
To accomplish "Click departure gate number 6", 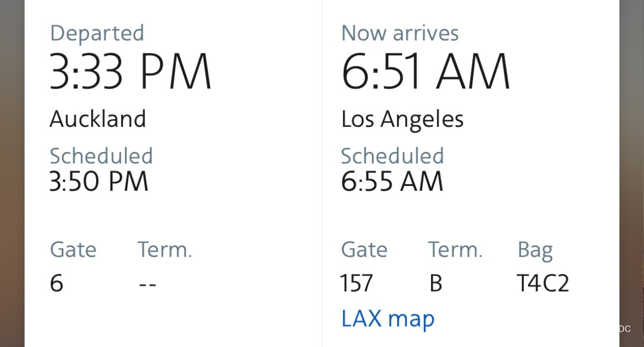I will coord(56,283).
